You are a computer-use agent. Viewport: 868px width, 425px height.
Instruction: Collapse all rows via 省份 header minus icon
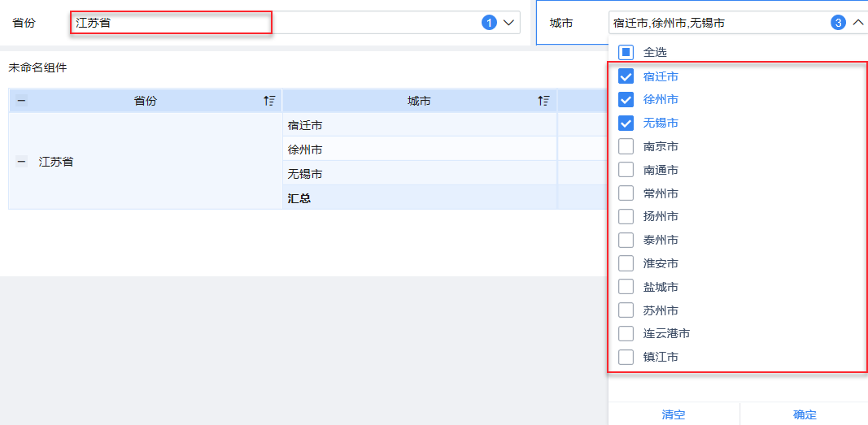[x=21, y=101]
